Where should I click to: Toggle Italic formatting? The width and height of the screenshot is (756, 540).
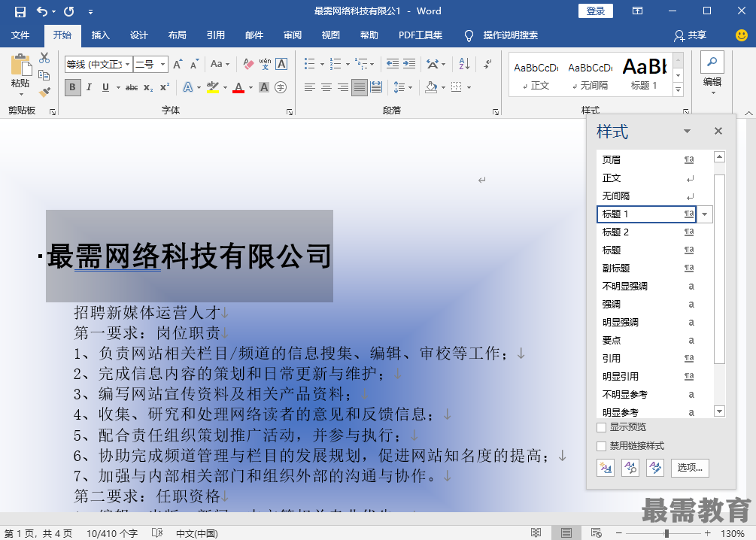(90, 87)
